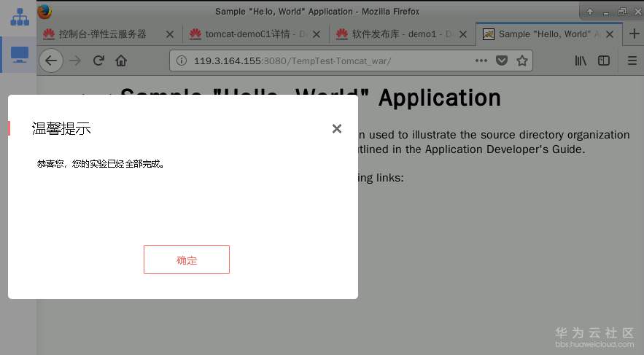This screenshot has width=644, height=355.
Task: Close the tomcat-demoC1详情 tab
Action: 317,34
